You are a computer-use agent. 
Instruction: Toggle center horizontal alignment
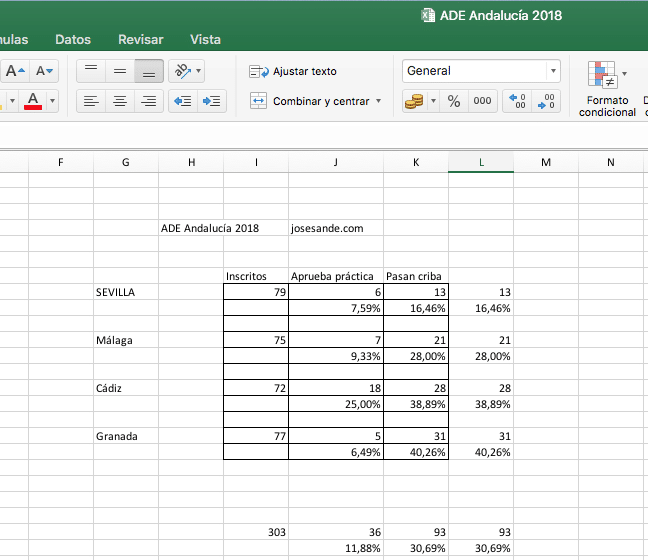point(120,101)
